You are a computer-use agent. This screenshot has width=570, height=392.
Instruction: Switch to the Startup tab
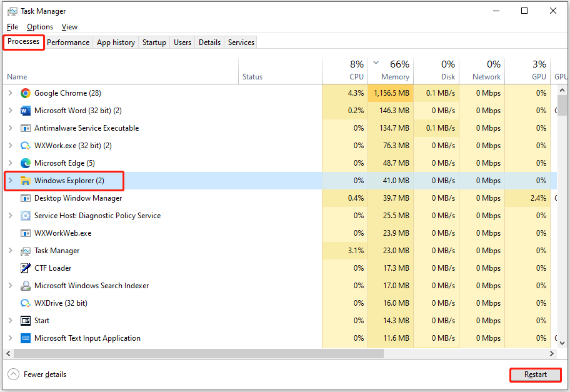click(x=154, y=43)
